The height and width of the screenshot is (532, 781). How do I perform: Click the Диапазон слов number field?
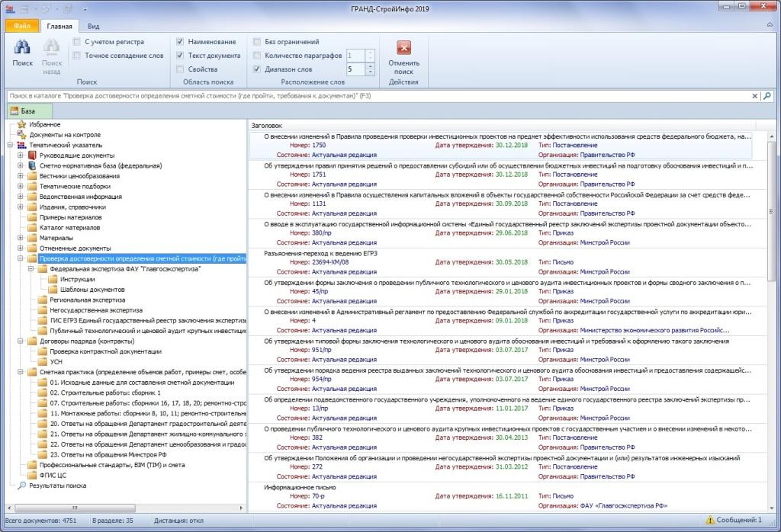(x=355, y=69)
